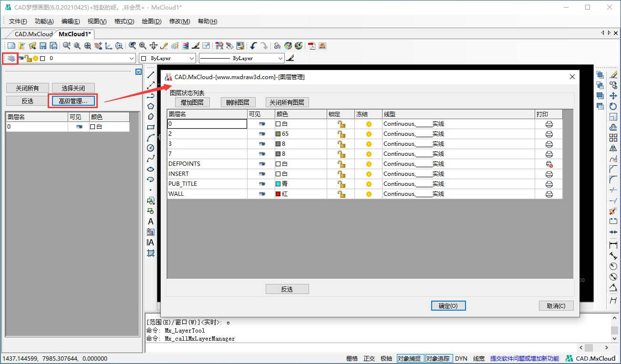This screenshot has height=364, width=621.
Task: Open the 修改(M) menu
Action: click(180, 21)
